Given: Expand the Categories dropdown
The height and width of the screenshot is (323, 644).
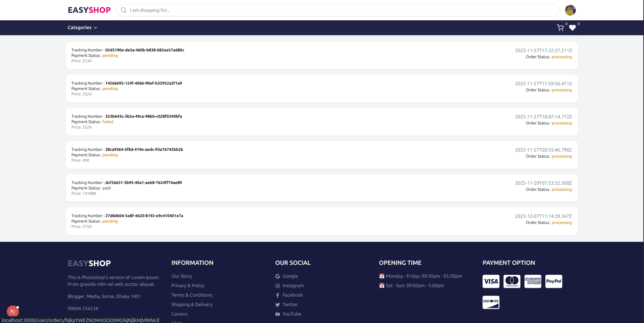Looking at the screenshot, I should tap(82, 27).
